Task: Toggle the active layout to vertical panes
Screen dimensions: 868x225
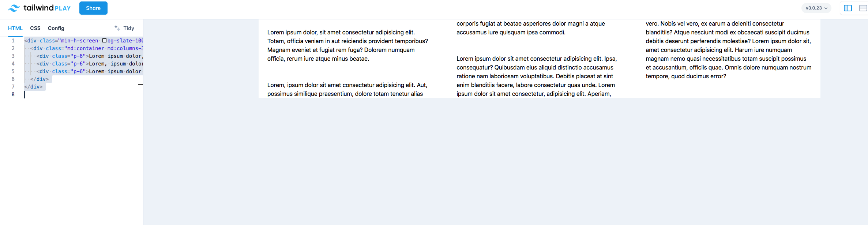Action: (848, 8)
